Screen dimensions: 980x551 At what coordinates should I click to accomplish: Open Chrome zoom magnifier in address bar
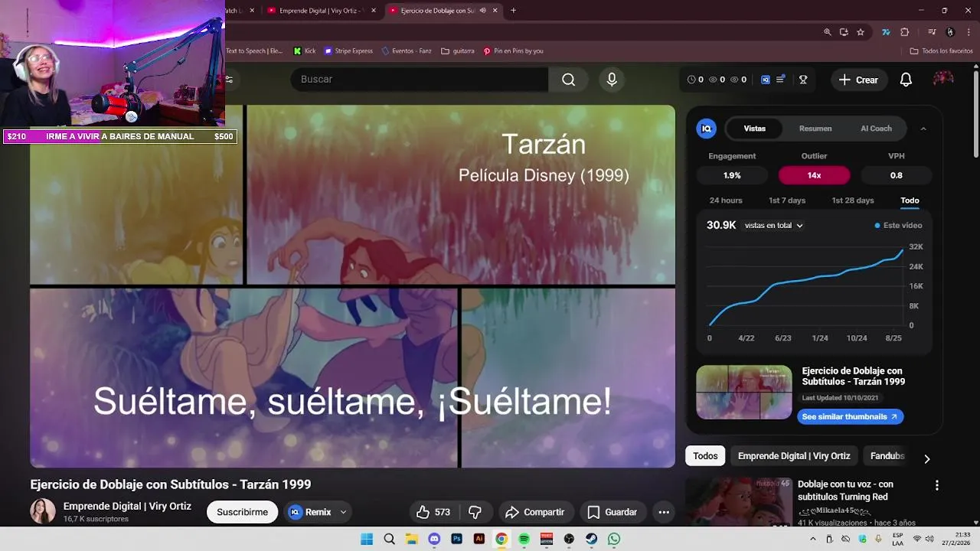coord(828,32)
